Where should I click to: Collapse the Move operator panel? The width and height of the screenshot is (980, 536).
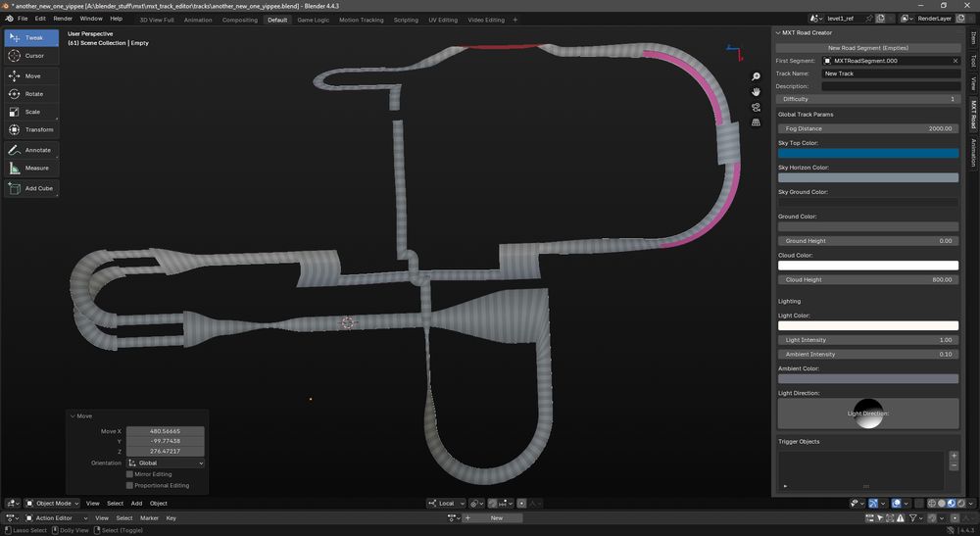[x=73, y=416]
